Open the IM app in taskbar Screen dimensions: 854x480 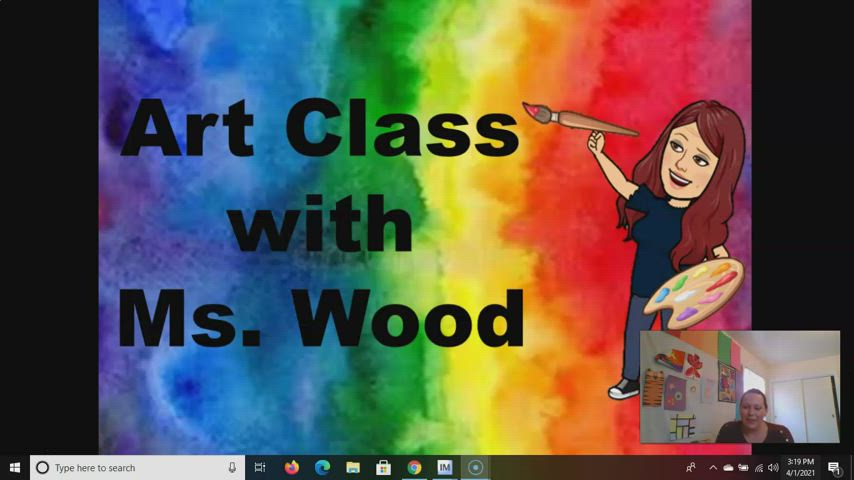click(x=445, y=467)
